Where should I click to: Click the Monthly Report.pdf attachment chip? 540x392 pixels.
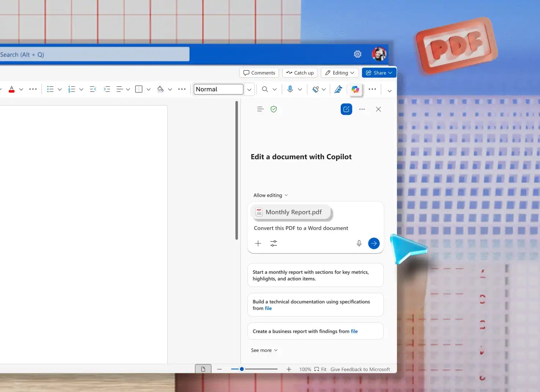[x=291, y=212]
